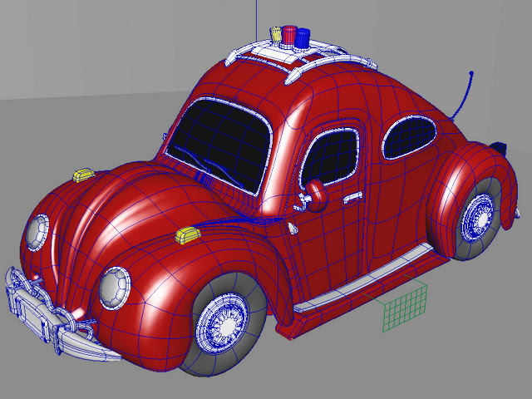Select the headlight on the far fender
The width and height of the screenshot is (532, 399).
click(37, 233)
